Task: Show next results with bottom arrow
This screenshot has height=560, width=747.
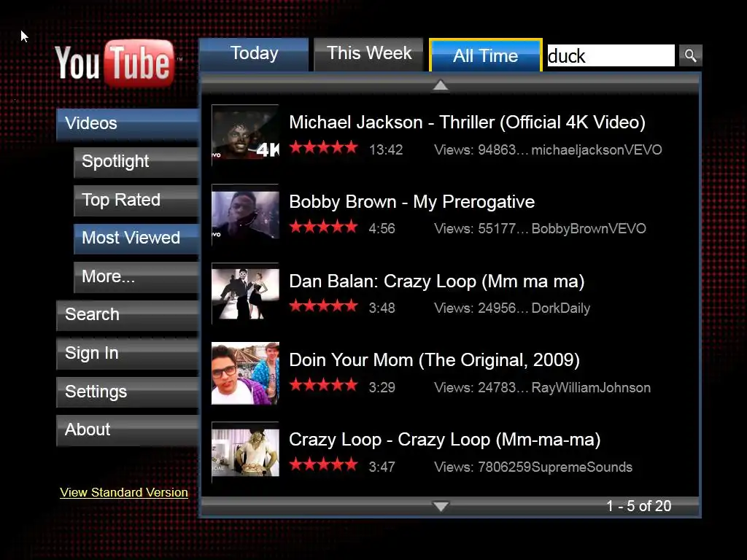Action: [441, 506]
